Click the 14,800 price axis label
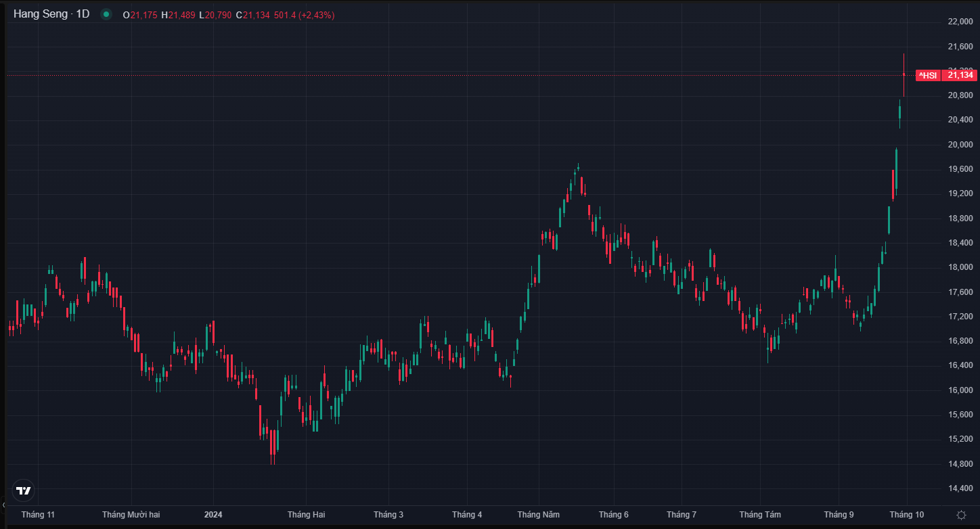Viewport: 980px width, 529px height. click(x=960, y=464)
